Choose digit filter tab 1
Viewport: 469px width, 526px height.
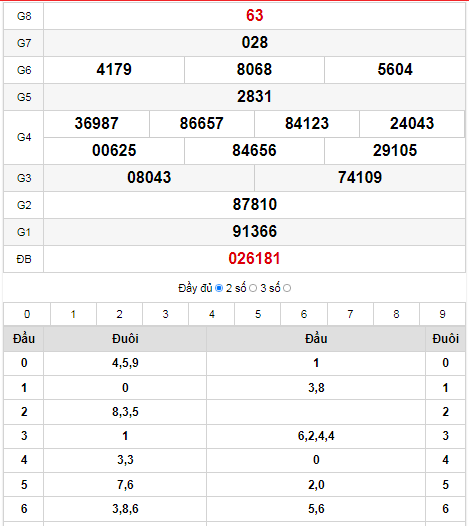point(73,314)
